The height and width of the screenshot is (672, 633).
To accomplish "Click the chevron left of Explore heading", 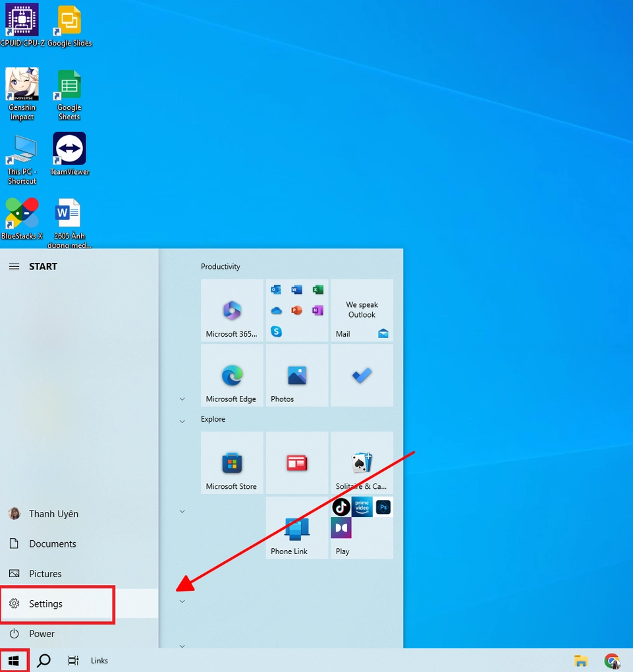I will pyautogui.click(x=182, y=421).
